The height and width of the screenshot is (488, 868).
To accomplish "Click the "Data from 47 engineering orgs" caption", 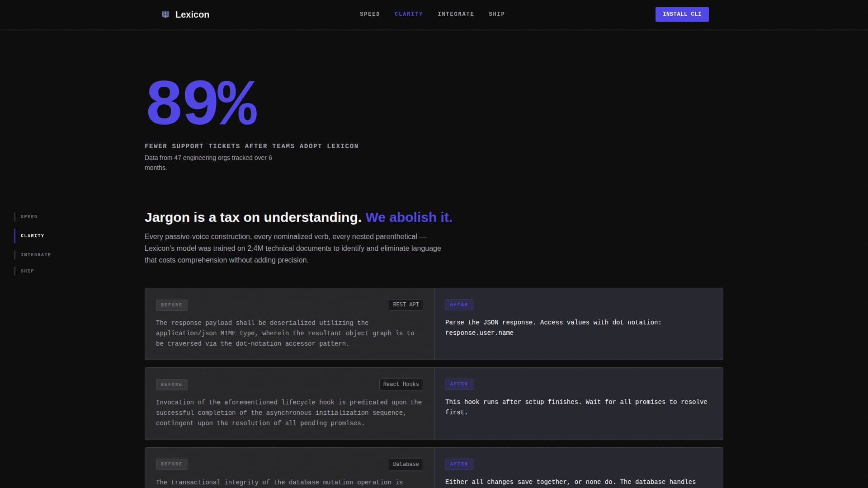I will tap(208, 163).
